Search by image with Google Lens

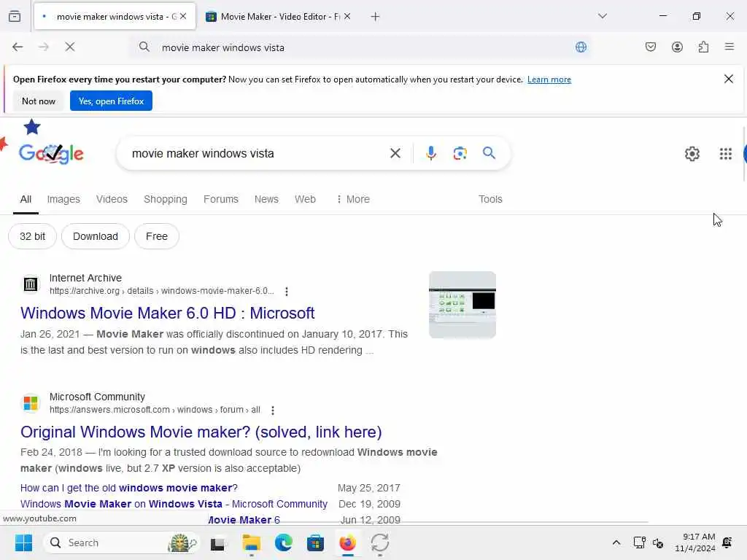point(460,153)
